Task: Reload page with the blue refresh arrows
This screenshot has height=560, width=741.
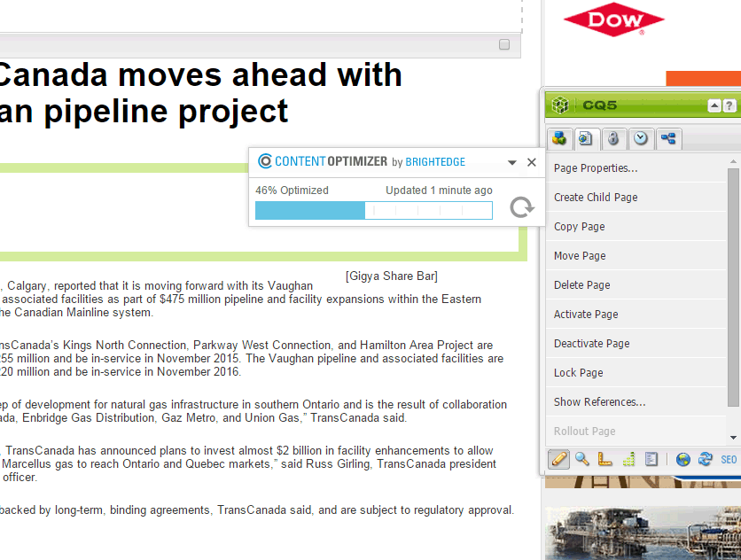Action: tap(706, 459)
